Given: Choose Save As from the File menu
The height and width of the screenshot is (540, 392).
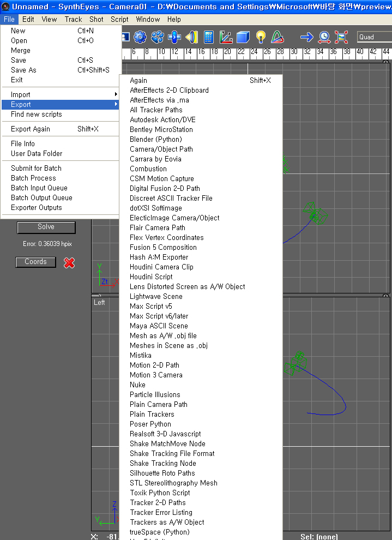Looking at the screenshot, I should (60, 70).
